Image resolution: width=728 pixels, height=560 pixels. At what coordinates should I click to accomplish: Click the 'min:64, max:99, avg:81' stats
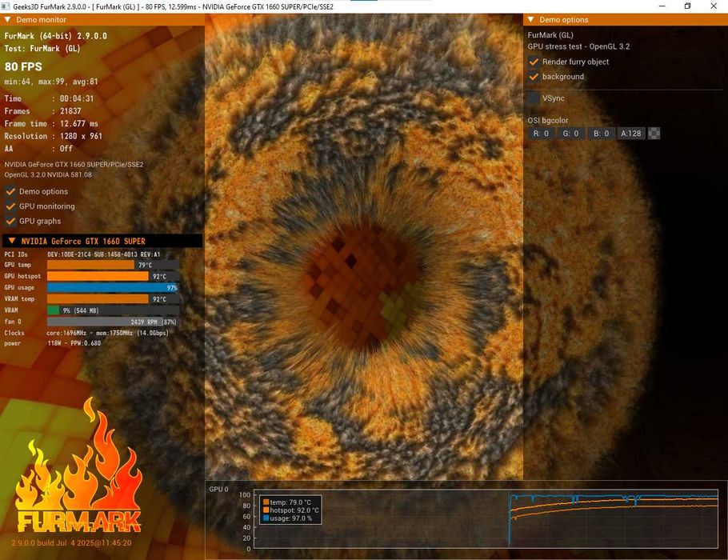point(51,82)
